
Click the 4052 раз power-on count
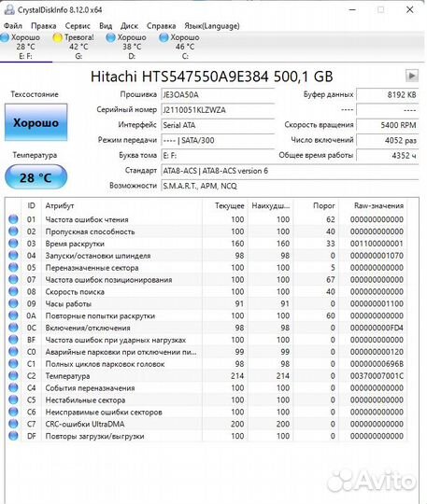(x=388, y=140)
